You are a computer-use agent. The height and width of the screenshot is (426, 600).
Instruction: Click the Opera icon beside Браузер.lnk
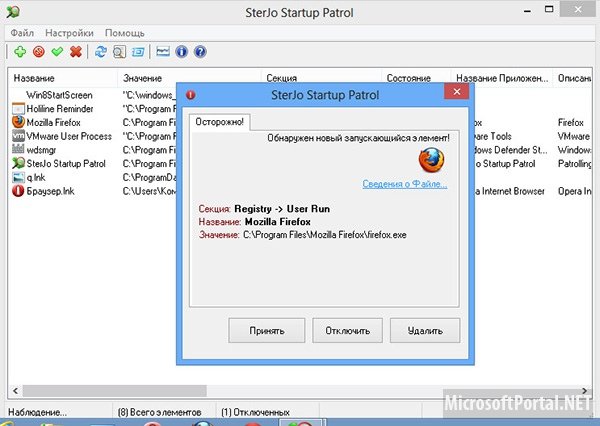(18, 191)
